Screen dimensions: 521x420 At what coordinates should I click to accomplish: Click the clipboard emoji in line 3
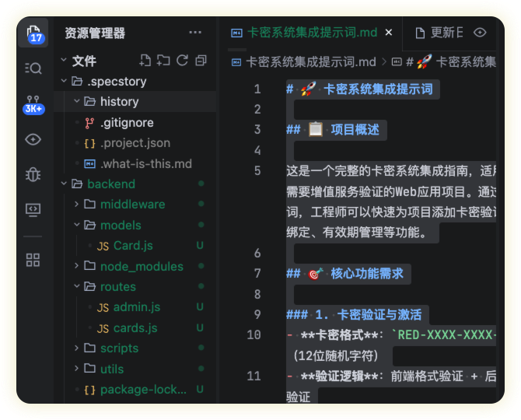tap(316, 130)
